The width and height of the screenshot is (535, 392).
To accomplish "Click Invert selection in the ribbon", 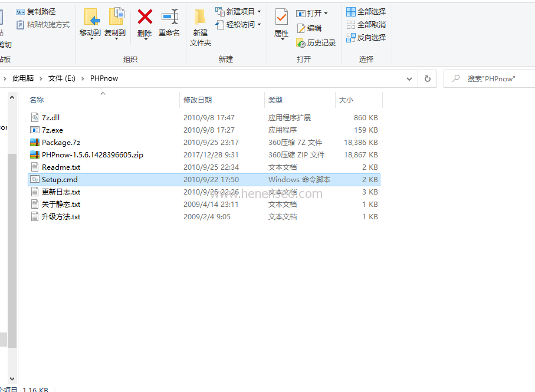I will pyautogui.click(x=366, y=38).
